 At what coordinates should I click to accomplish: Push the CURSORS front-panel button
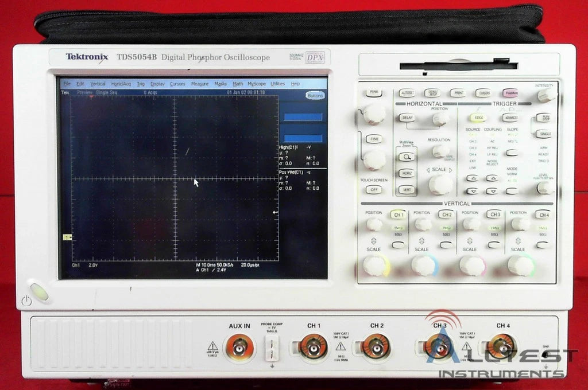483,92
